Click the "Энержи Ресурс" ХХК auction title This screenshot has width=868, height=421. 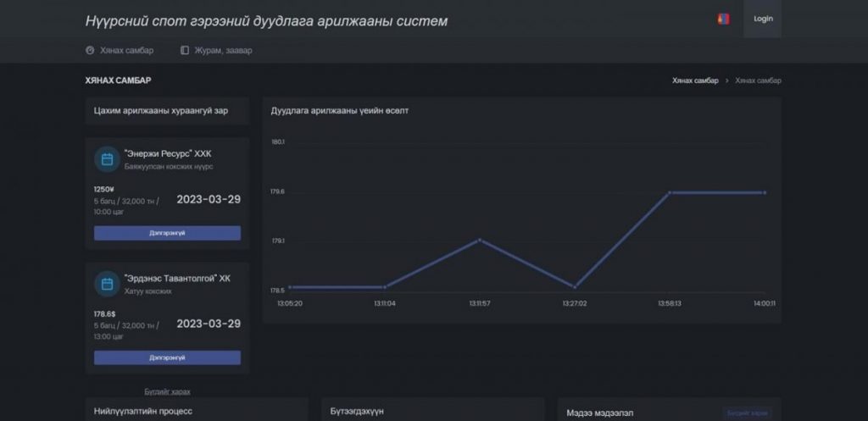168,153
